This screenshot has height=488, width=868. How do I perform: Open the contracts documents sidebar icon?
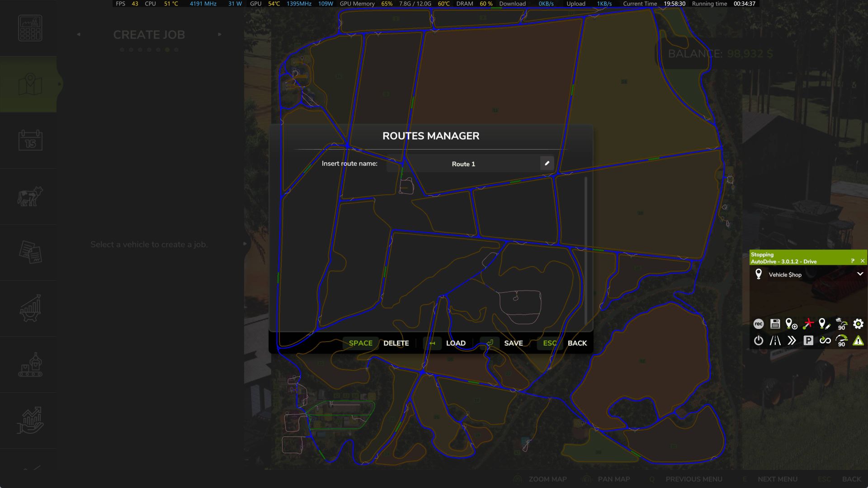[x=30, y=252]
